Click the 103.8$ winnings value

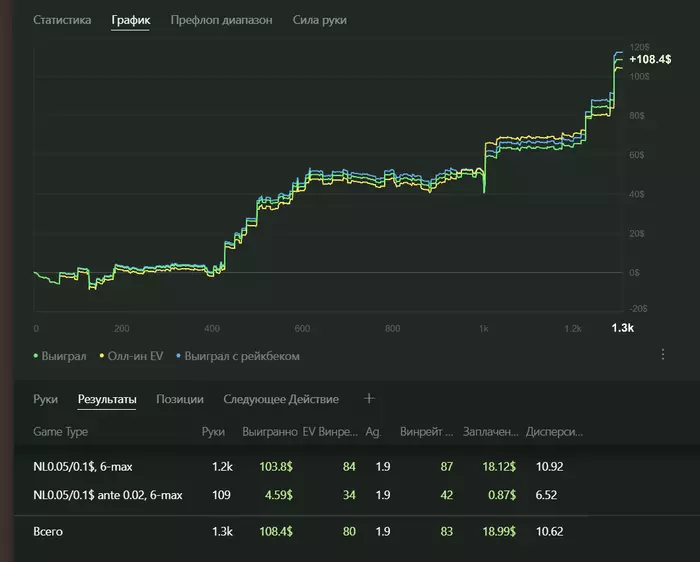276,466
